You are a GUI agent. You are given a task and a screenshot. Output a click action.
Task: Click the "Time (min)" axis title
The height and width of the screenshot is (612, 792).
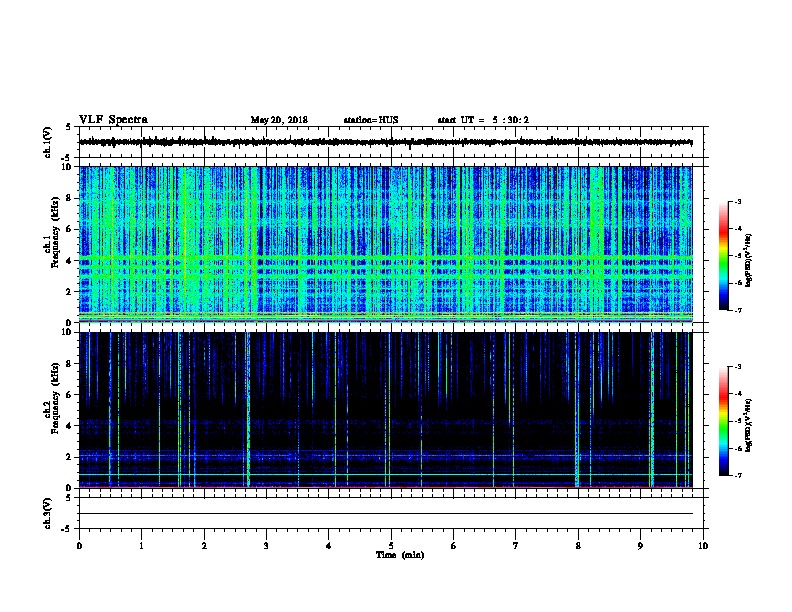400,555
